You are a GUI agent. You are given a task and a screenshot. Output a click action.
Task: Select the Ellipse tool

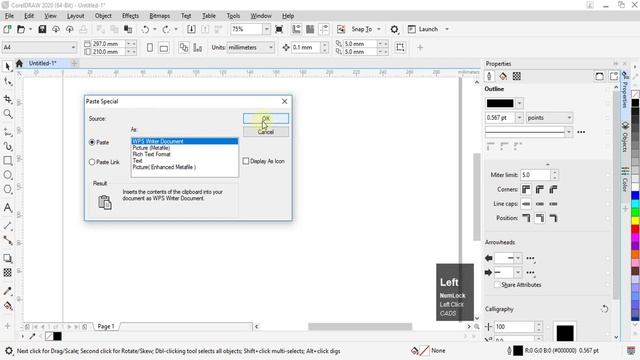point(8,175)
